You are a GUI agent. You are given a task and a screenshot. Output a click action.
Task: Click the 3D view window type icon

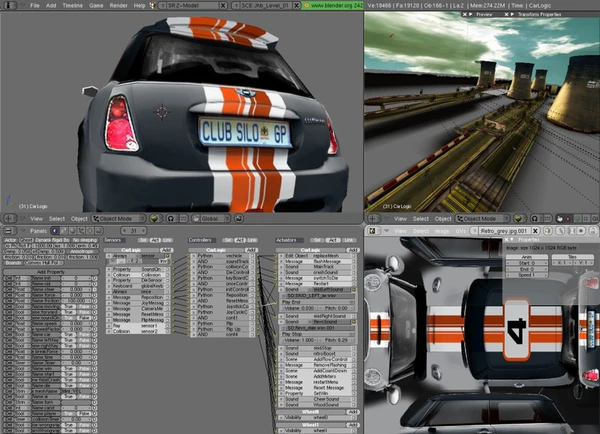[x=9, y=218]
